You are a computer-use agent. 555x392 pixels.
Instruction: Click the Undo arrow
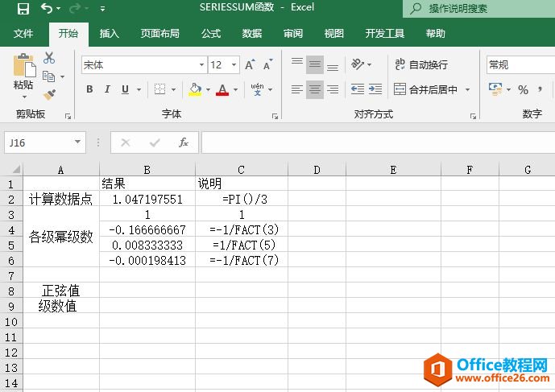[x=47, y=9]
